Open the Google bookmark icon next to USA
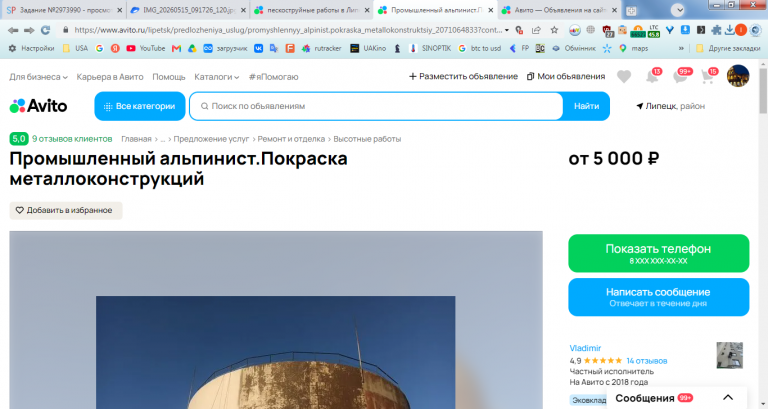Viewport: 768px width, 409px height. tap(99, 48)
